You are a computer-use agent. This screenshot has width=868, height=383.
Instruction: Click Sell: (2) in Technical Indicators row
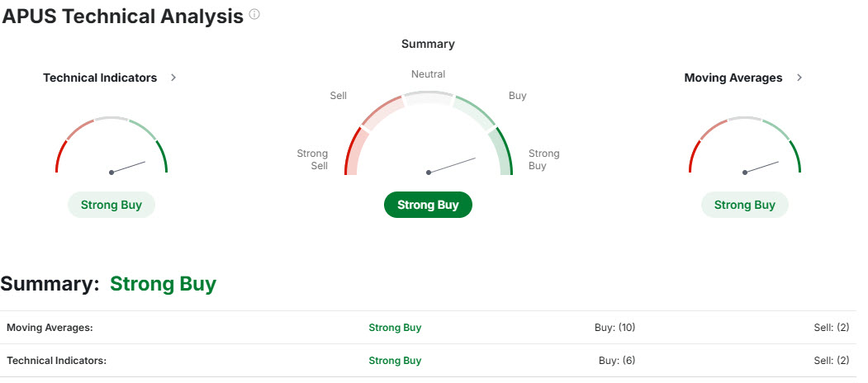(831, 361)
